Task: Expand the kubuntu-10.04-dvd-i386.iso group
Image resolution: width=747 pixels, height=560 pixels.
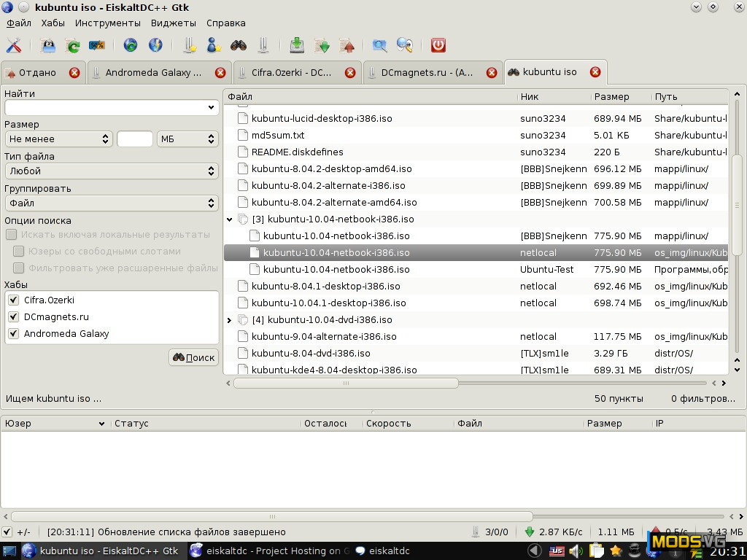Action: pos(229,320)
